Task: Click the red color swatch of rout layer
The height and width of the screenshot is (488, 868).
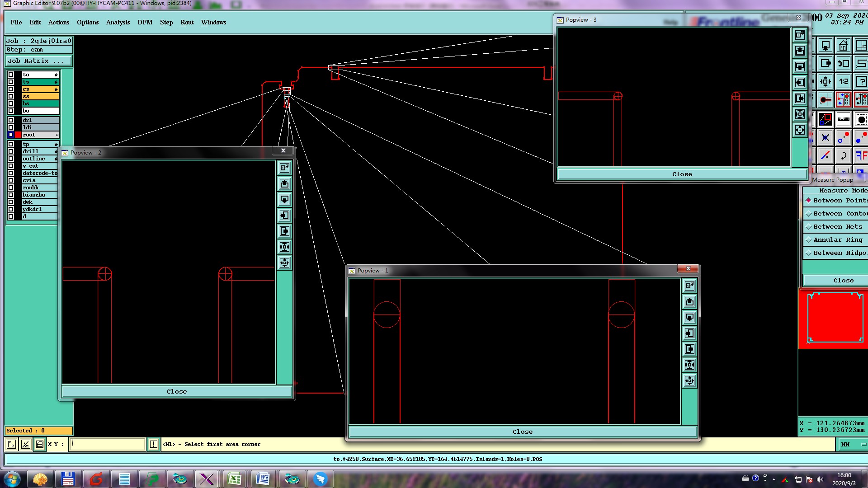Action: pyautogui.click(x=18, y=135)
